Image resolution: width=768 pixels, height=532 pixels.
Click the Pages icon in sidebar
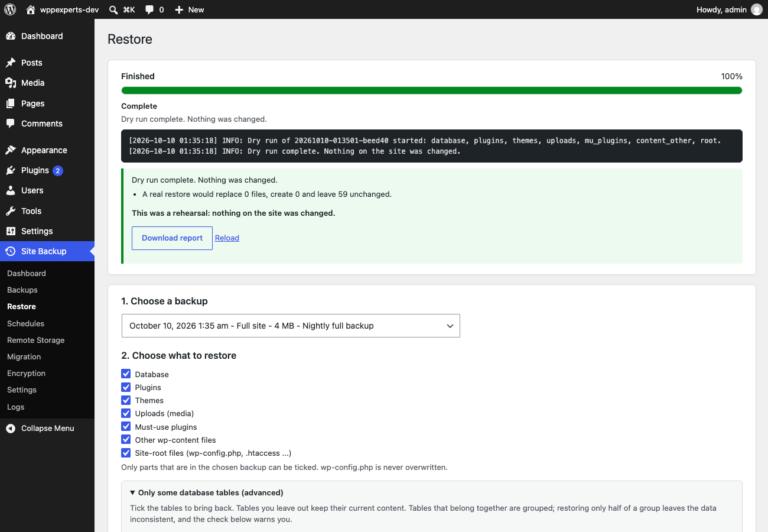[x=10, y=103]
